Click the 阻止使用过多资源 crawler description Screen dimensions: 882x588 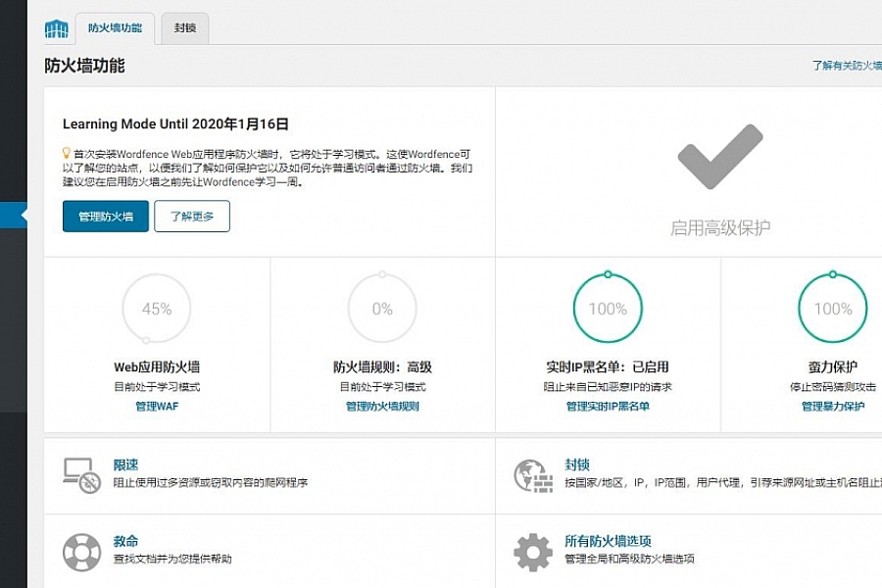[x=211, y=483]
